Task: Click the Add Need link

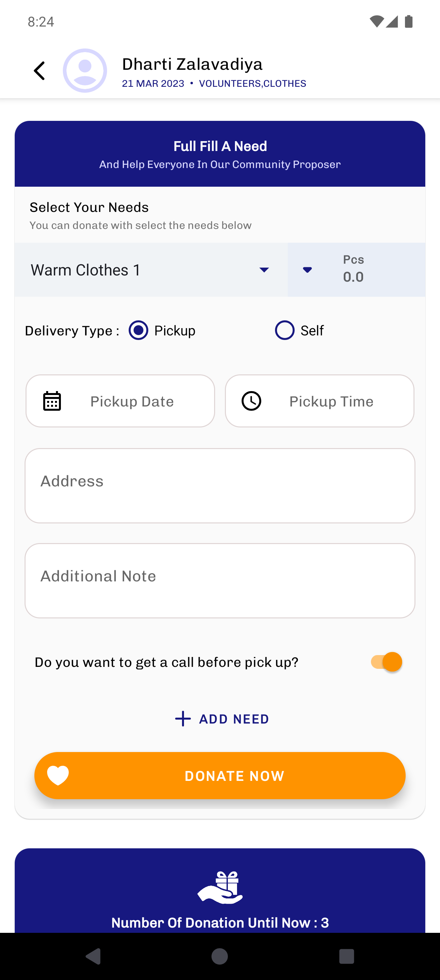Action: (x=222, y=719)
